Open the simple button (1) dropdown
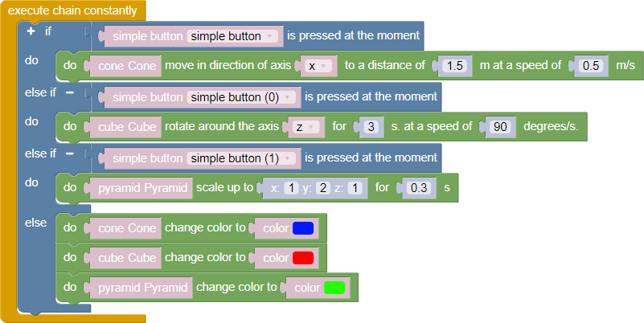Viewport: 644px width, 323px height. (241, 158)
